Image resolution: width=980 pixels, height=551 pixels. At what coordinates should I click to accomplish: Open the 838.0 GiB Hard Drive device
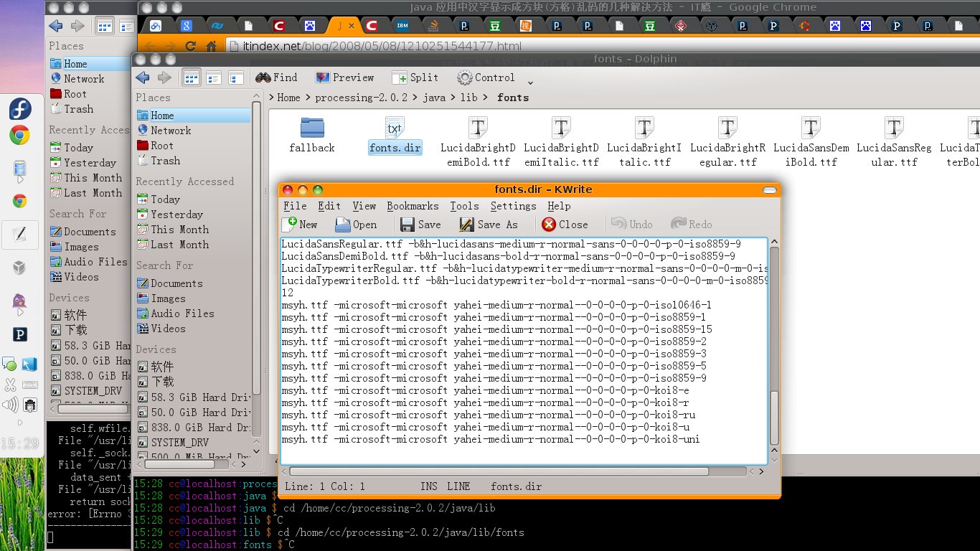pos(194,428)
